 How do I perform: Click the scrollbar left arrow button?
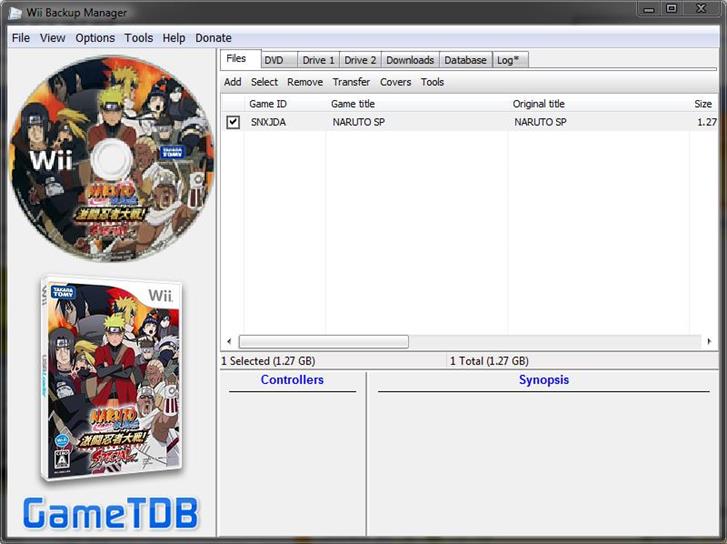[229, 341]
